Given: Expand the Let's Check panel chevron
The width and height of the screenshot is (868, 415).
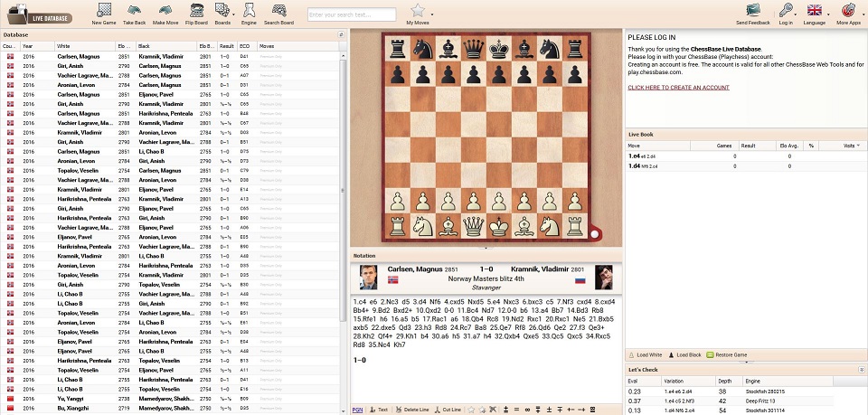Looking at the screenshot, I should pyautogui.click(x=862, y=370).
